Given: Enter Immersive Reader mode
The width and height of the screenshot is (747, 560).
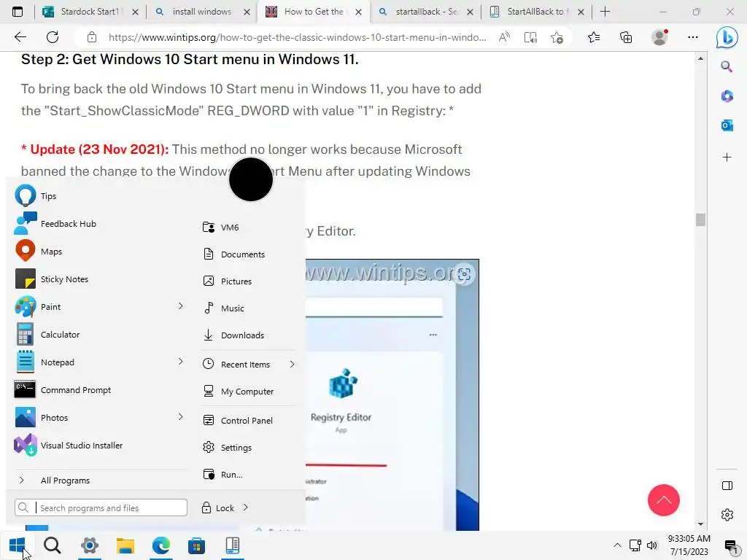Looking at the screenshot, I should [x=530, y=37].
